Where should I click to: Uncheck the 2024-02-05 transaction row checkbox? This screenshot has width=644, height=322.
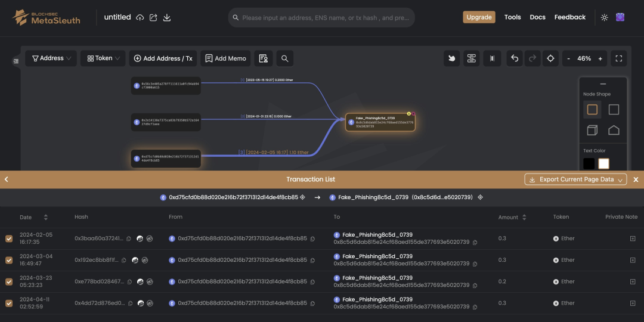(9, 239)
